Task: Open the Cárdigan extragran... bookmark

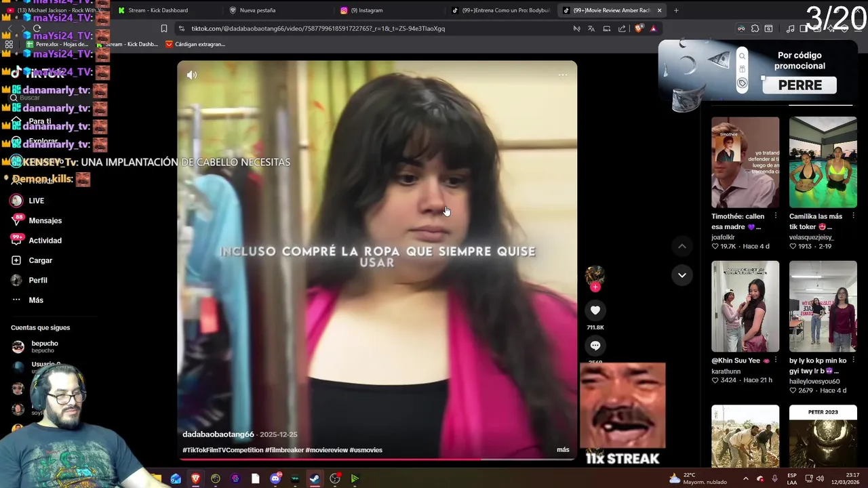Action: tap(195, 44)
